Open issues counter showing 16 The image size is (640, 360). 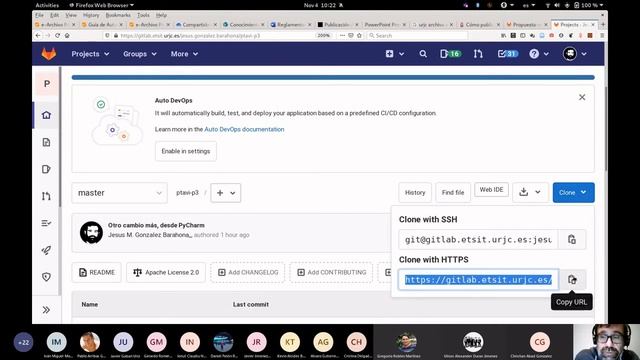point(450,54)
